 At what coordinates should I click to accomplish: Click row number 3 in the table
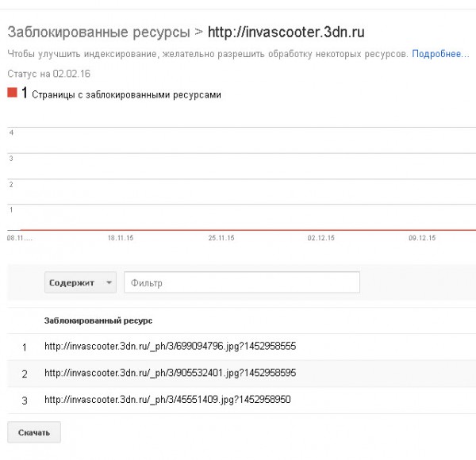(x=25, y=401)
